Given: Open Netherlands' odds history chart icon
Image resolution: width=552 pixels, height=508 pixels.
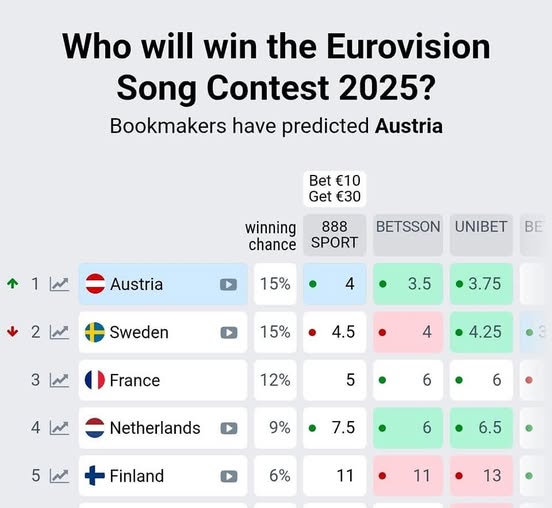Looking at the screenshot, I should click(x=59, y=428).
